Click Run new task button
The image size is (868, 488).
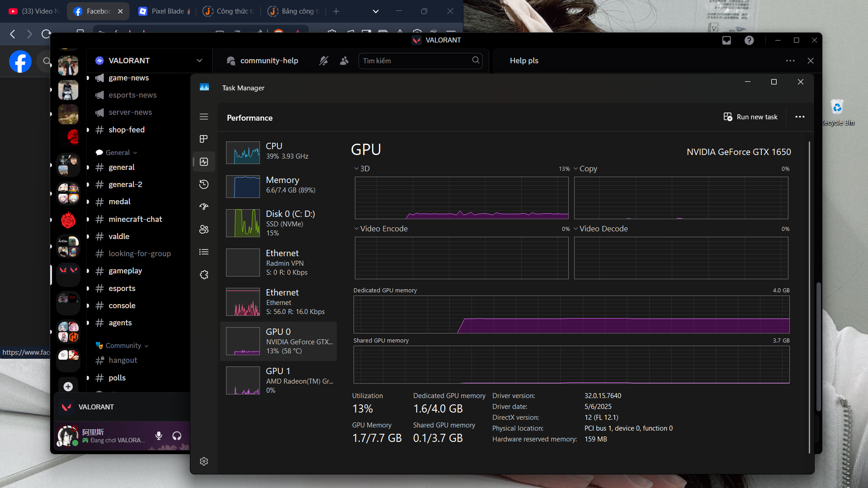[750, 117]
